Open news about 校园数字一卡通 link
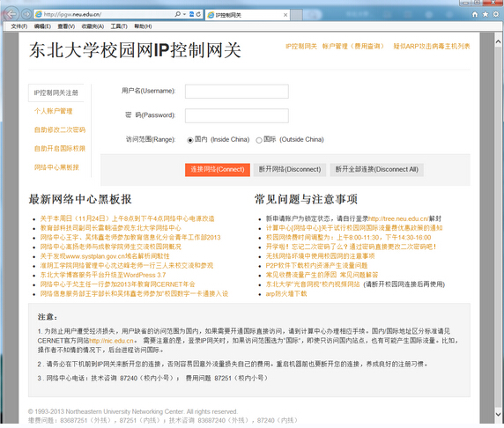Screen dimensions: 504x428 coord(134,293)
